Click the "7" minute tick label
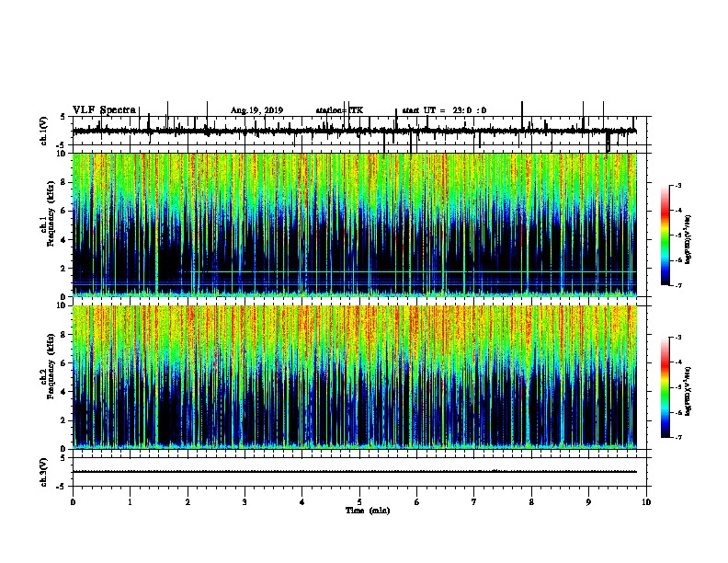This screenshot has height=563, width=728. [x=474, y=502]
